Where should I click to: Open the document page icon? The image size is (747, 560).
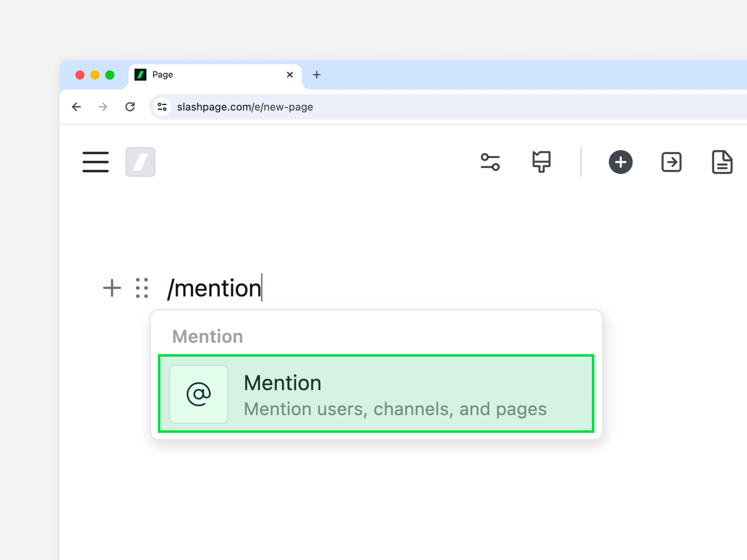click(x=722, y=162)
